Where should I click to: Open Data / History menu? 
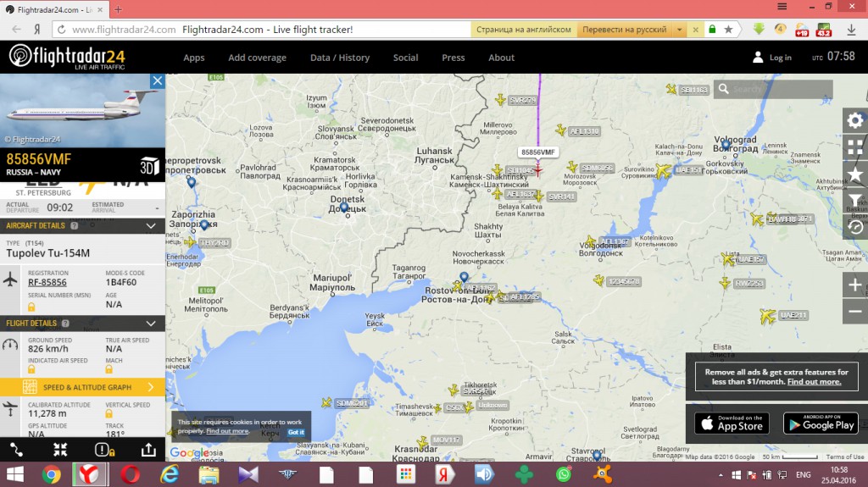click(x=340, y=58)
